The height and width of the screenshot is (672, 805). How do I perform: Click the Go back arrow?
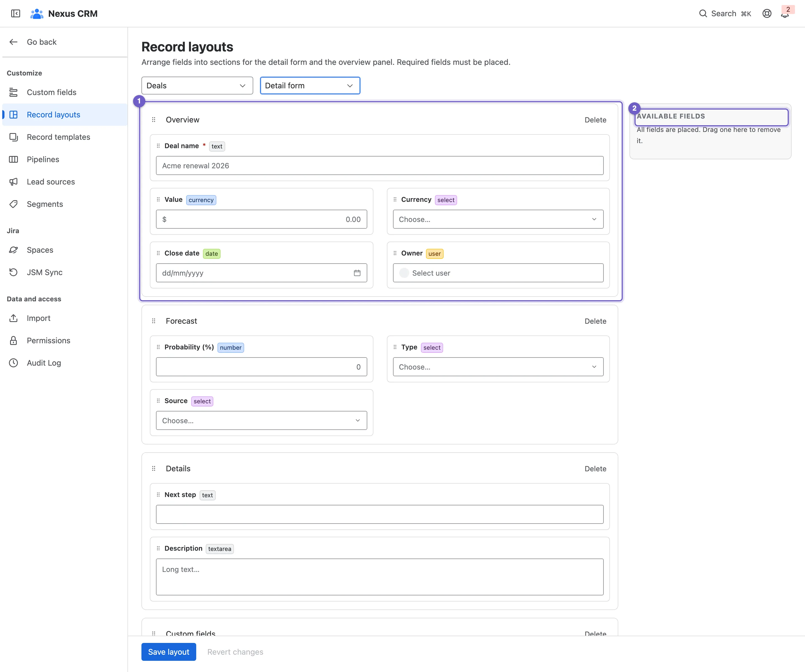pos(13,42)
